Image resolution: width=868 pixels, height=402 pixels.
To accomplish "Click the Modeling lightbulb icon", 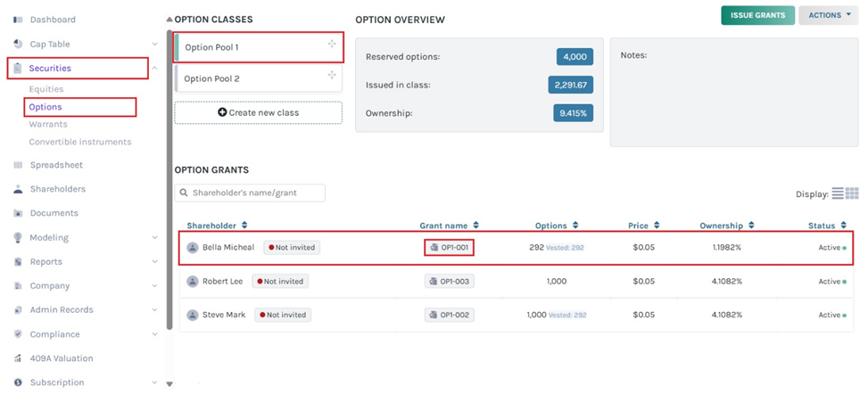I will (17, 237).
